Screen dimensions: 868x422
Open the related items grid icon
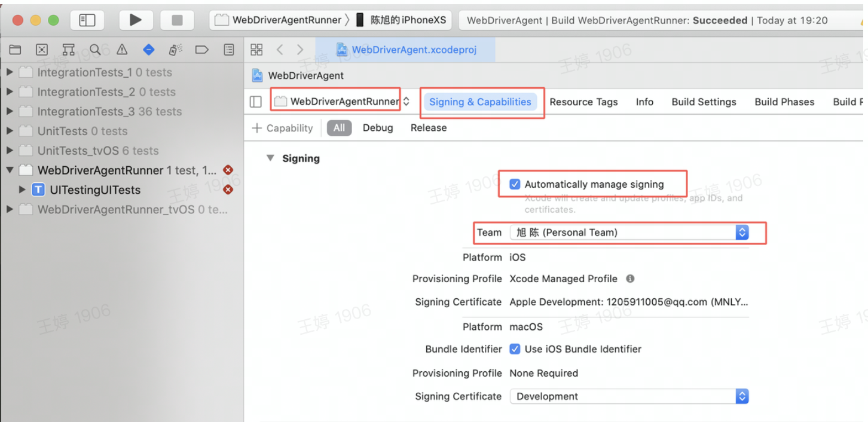[256, 50]
